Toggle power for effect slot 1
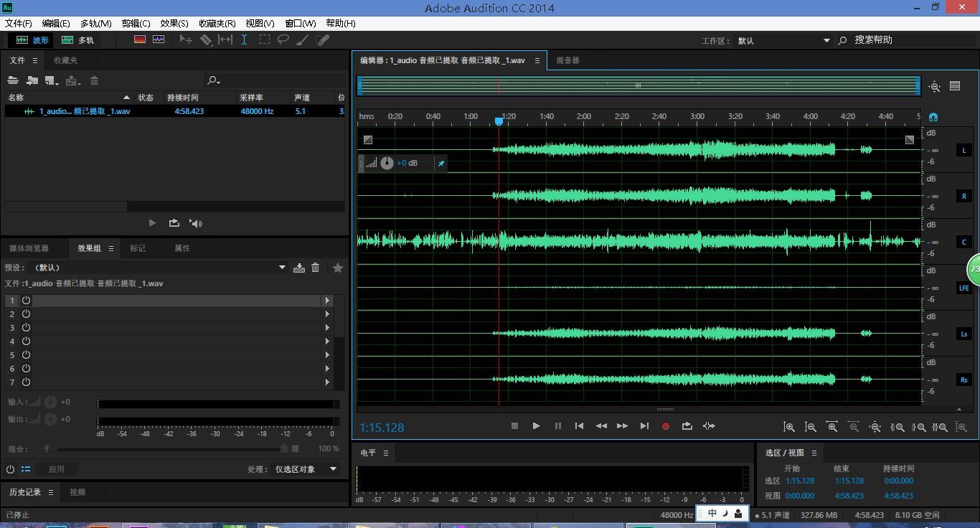980x528 pixels. 26,301
